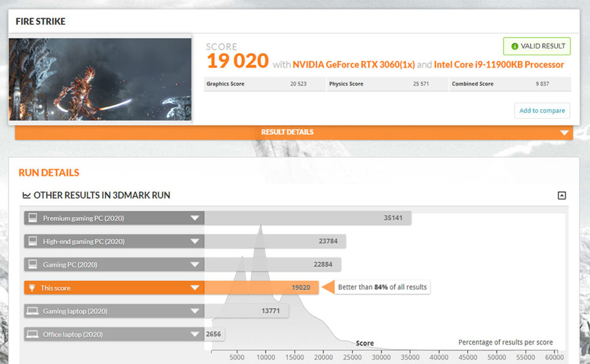The image size is (590, 364).
Task: Click the laptop icon for Gaming laptop
Action: (x=32, y=311)
